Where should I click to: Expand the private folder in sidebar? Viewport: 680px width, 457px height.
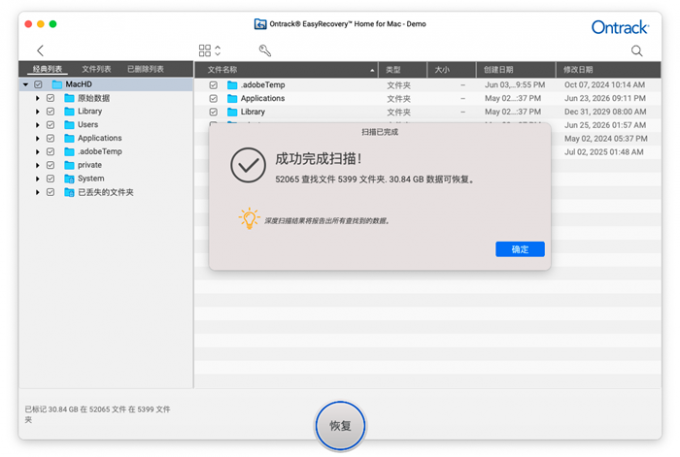click(x=38, y=165)
